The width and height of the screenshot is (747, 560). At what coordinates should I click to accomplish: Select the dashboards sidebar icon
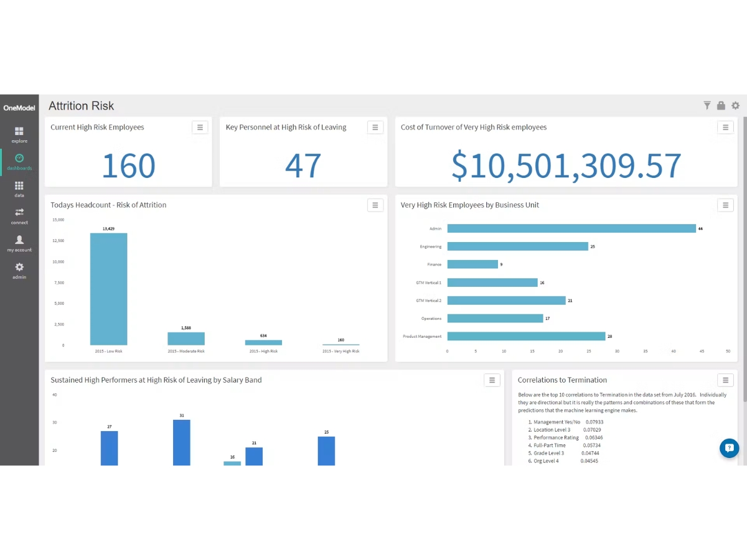click(x=19, y=162)
